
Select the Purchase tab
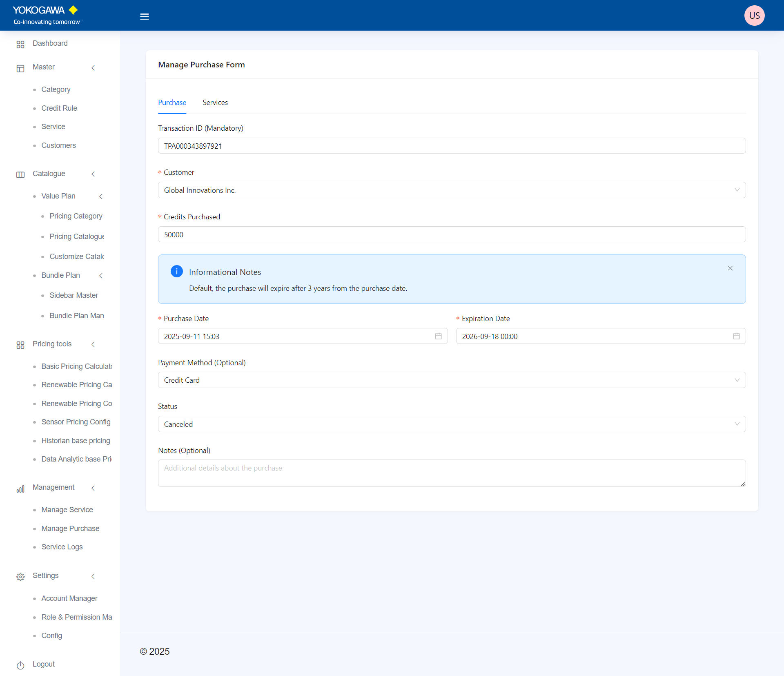tap(172, 103)
